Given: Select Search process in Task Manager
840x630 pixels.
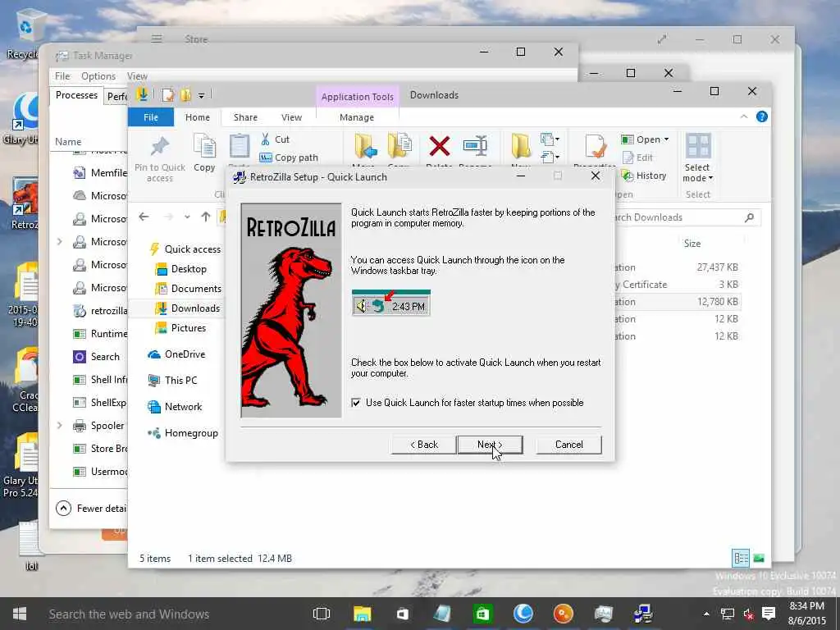Looking at the screenshot, I should [97, 357].
